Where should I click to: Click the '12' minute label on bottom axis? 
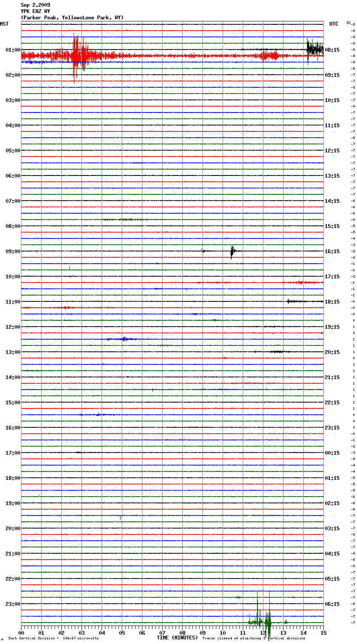pos(263,633)
